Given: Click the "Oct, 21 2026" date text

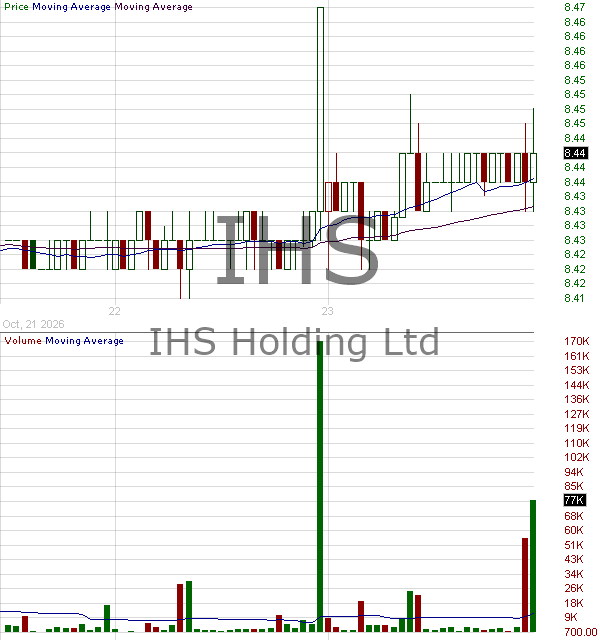Looking at the screenshot, I should point(33,324).
